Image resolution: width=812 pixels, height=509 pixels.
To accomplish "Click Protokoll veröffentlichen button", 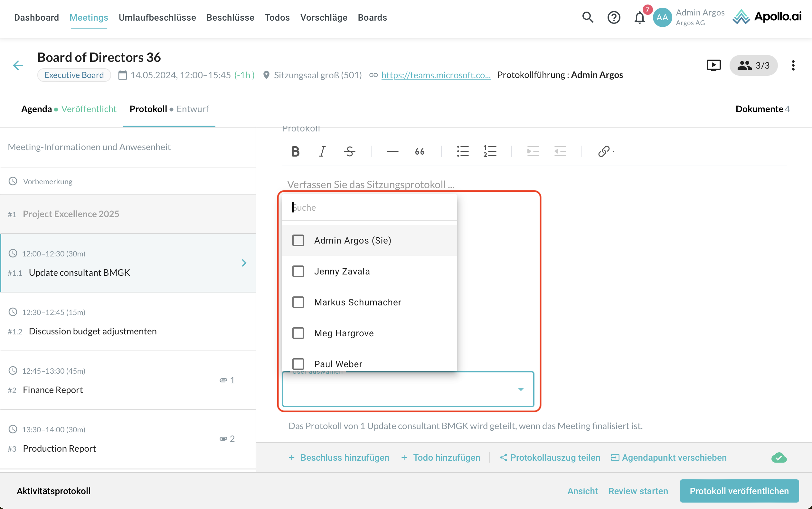I will point(739,491).
